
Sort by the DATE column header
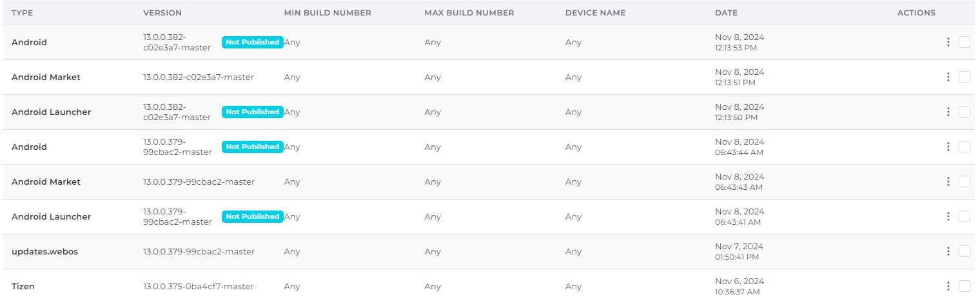tap(726, 13)
